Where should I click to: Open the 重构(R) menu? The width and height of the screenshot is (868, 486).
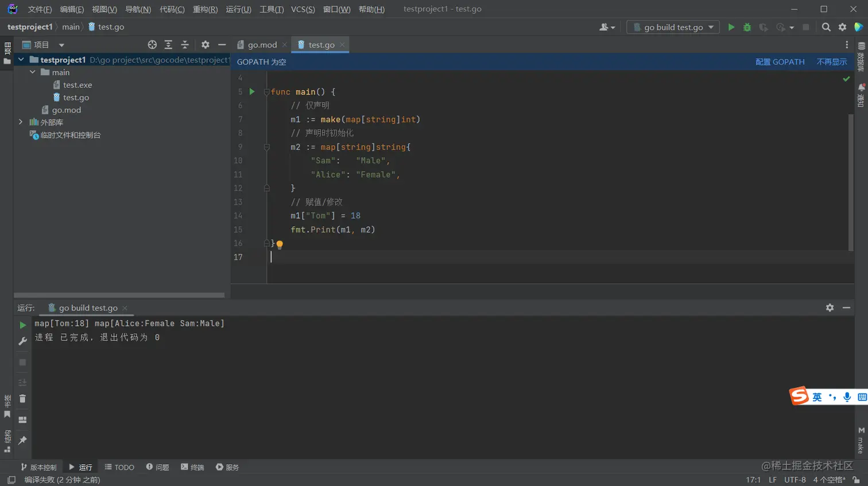point(205,9)
